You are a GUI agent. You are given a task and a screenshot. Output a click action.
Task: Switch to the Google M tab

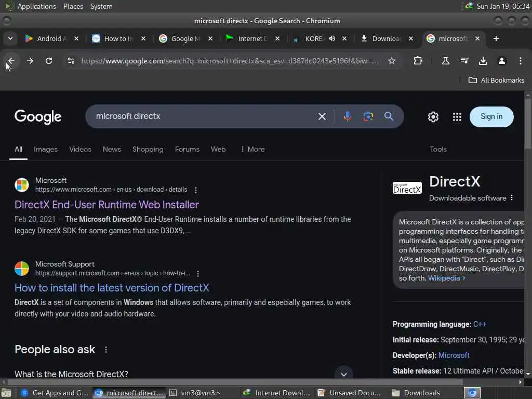pos(185,38)
